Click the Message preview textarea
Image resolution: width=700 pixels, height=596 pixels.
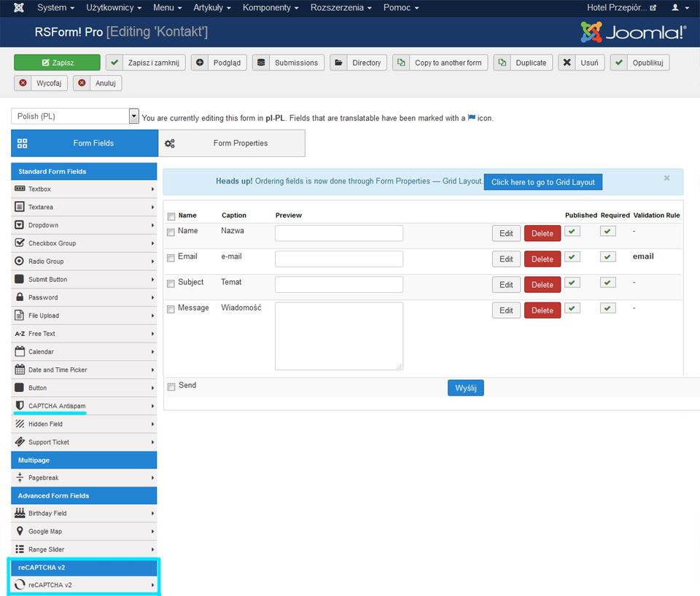[339, 336]
